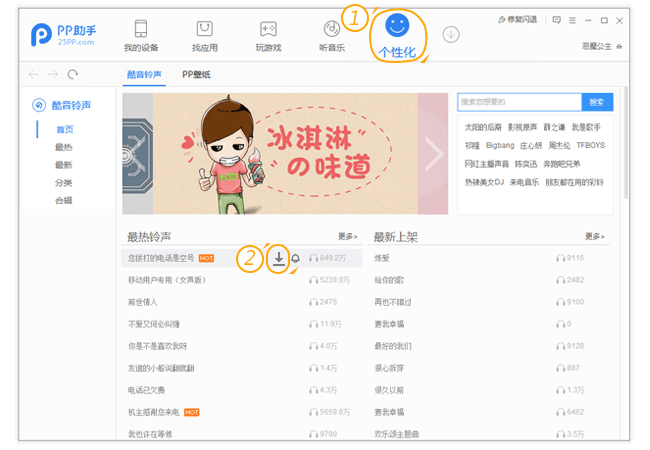
Task: Select 最新 in the sidebar
Action: coord(64,165)
